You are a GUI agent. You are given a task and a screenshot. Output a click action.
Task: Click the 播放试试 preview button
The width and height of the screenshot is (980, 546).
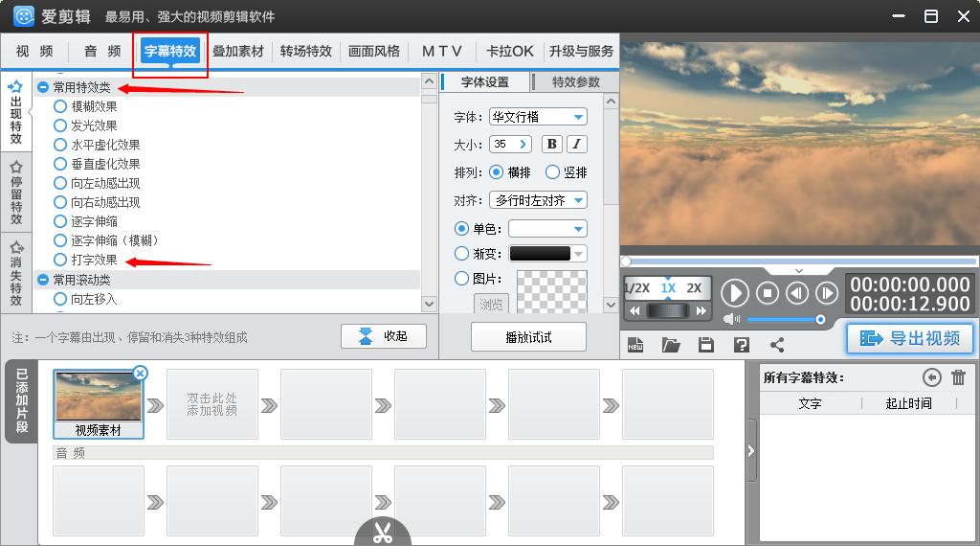tap(528, 337)
